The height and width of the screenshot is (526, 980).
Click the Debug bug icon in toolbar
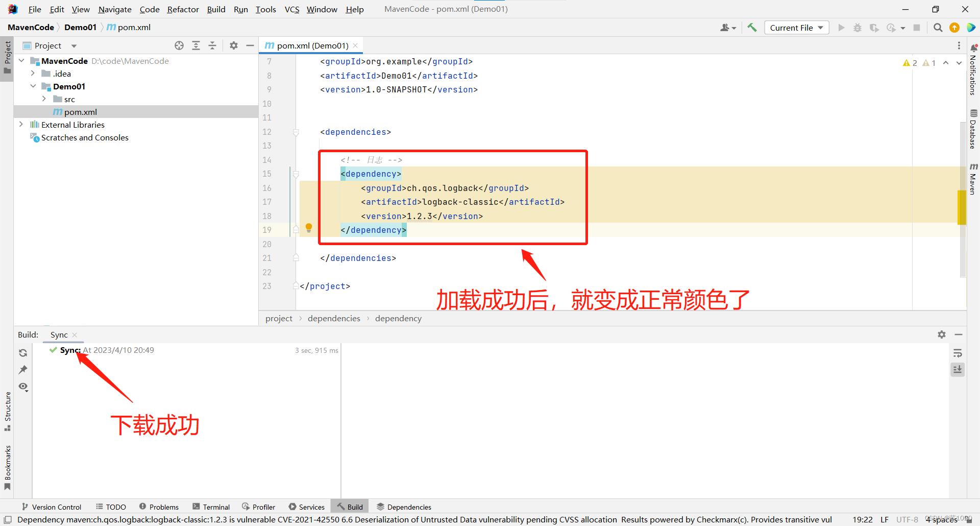point(857,28)
